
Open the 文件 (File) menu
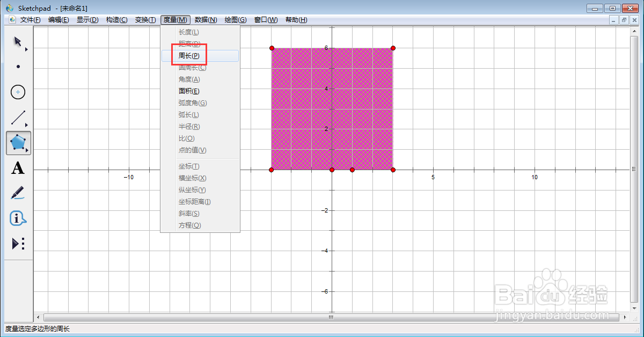pos(30,19)
